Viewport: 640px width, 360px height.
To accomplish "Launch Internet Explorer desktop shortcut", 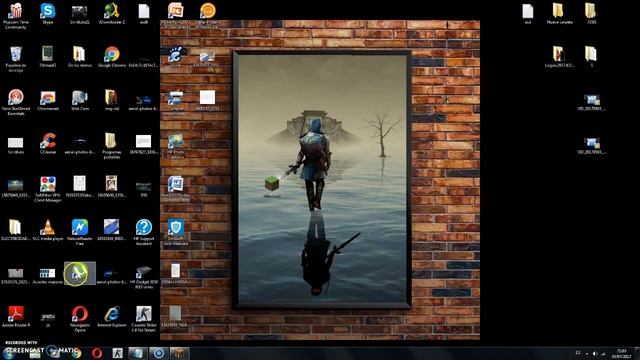I will (x=111, y=316).
